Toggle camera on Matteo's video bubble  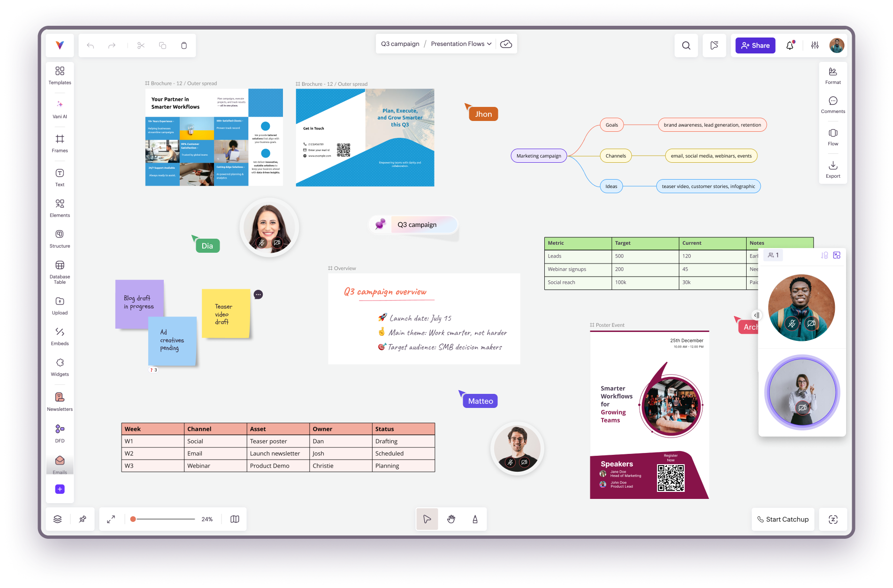click(524, 462)
